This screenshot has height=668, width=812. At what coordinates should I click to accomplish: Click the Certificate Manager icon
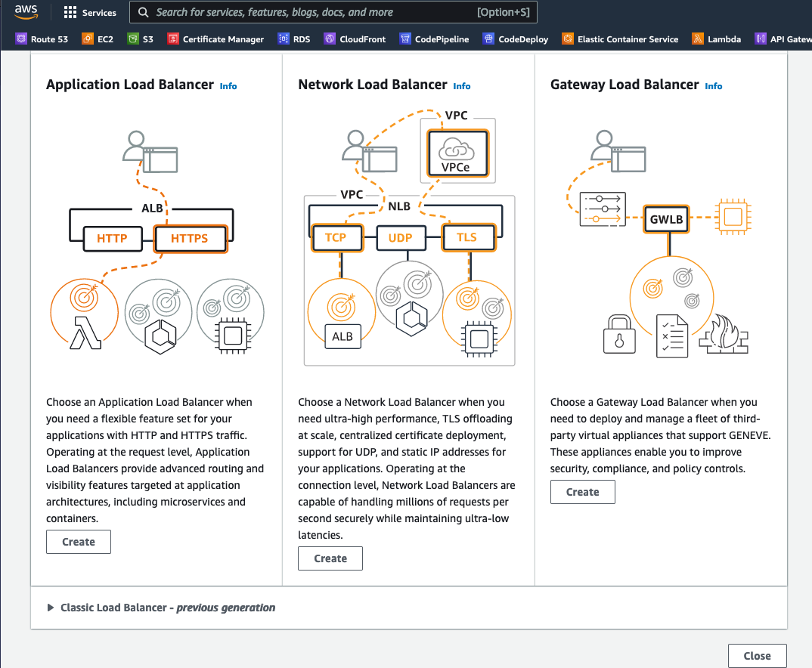click(173, 39)
